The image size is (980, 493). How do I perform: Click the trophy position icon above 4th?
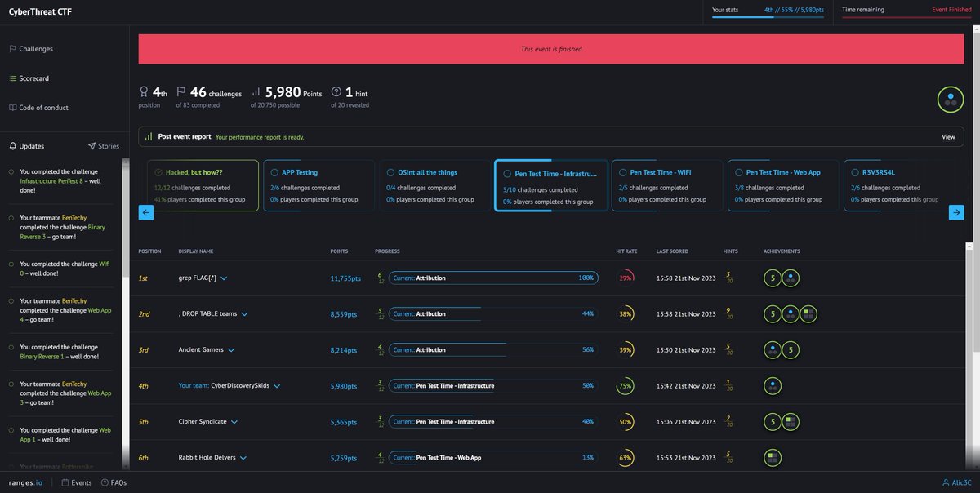(144, 91)
